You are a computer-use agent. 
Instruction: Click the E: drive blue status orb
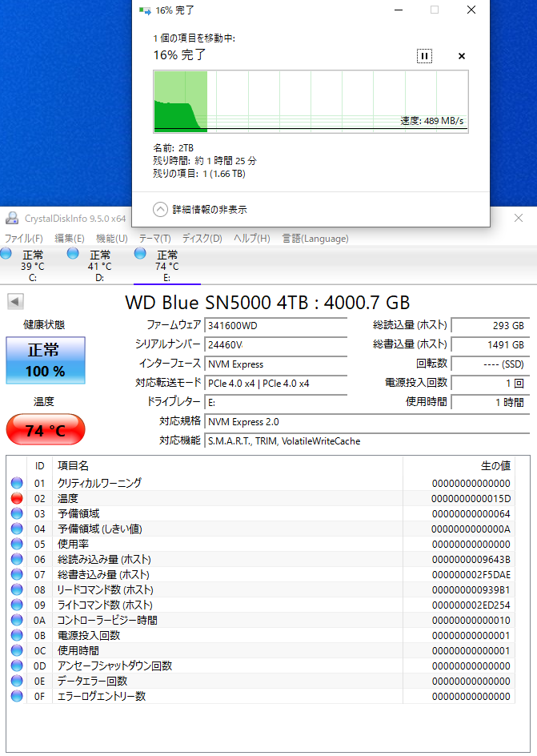[140, 253]
